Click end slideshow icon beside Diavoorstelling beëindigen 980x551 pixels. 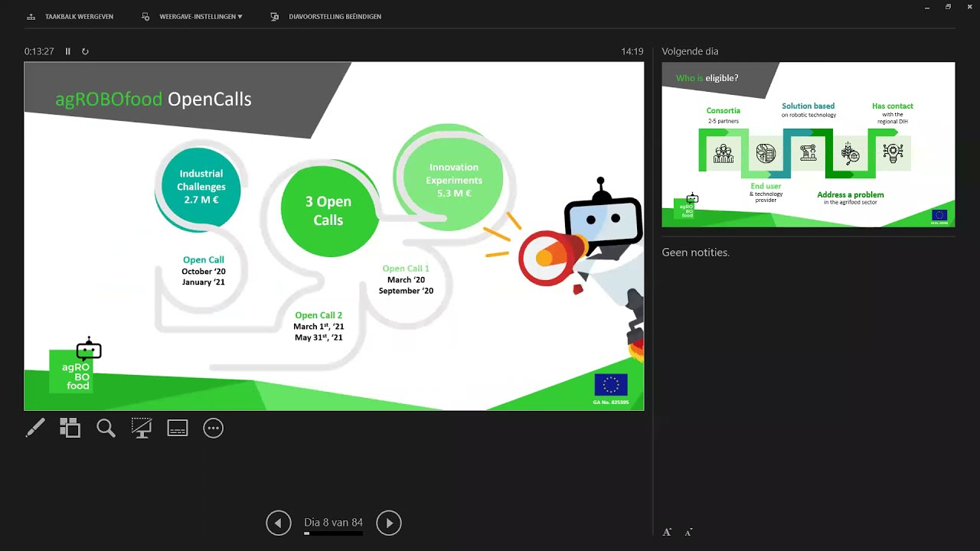(x=275, y=17)
